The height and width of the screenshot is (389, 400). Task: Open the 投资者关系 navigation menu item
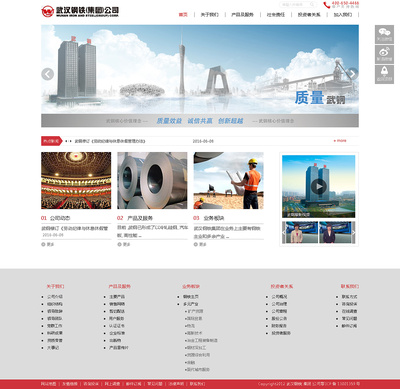pyautogui.click(x=309, y=14)
